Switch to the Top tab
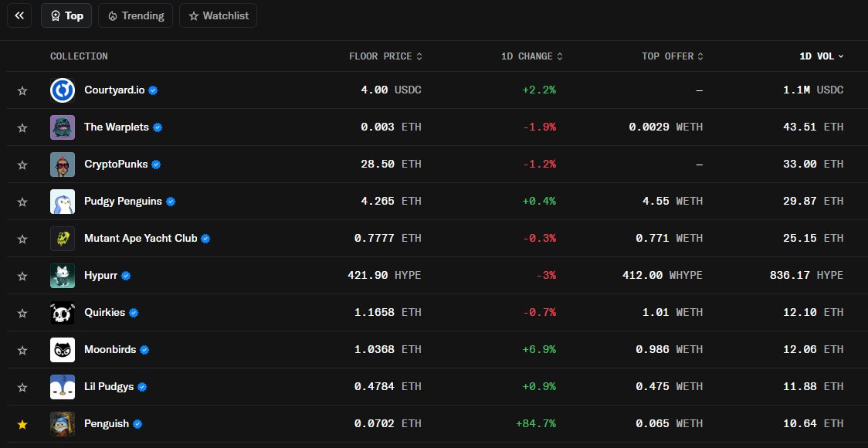Image resolution: width=868 pixels, height=448 pixels. [66, 15]
